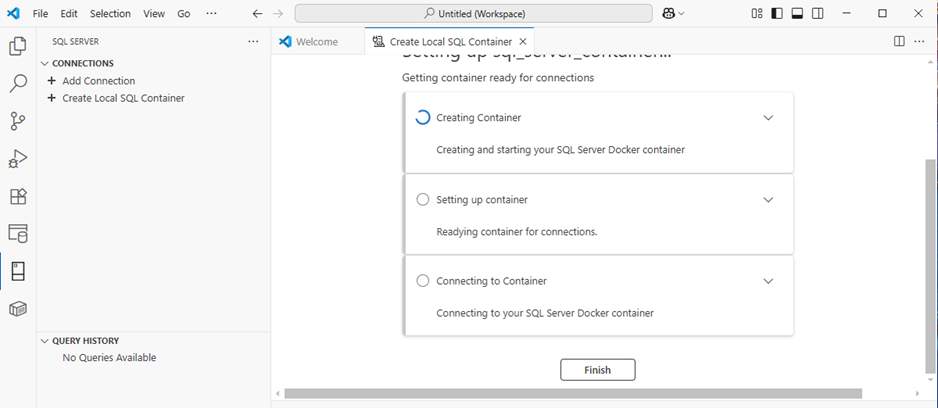The height and width of the screenshot is (408, 938).
Task: Click Connecting to Container status circle
Action: coord(422,281)
